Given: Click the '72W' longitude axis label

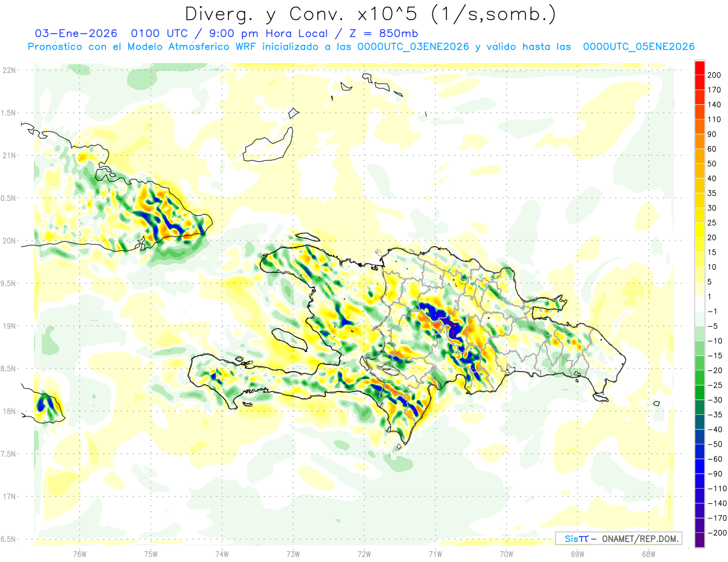Looking at the screenshot, I should point(364,554).
